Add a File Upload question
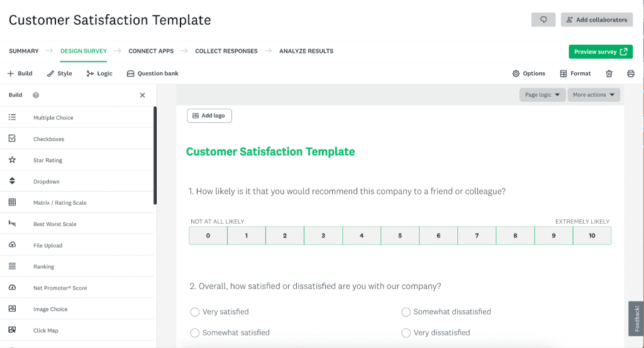 [x=48, y=246]
